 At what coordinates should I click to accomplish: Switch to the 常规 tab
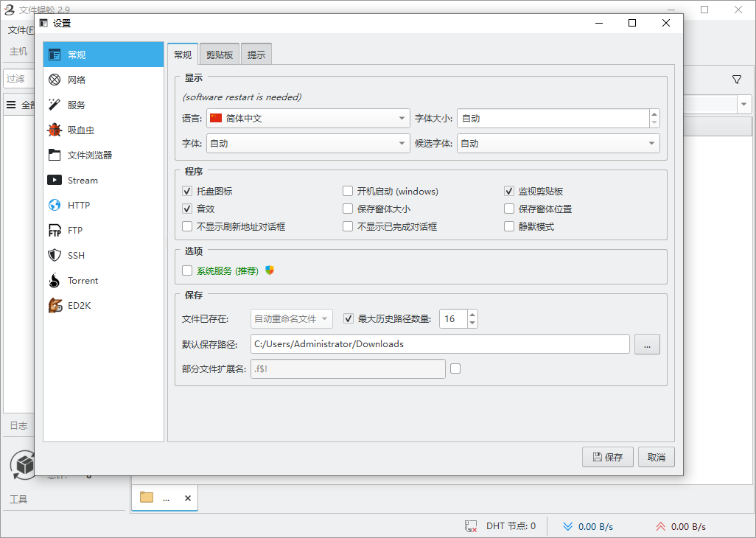(183, 55)
